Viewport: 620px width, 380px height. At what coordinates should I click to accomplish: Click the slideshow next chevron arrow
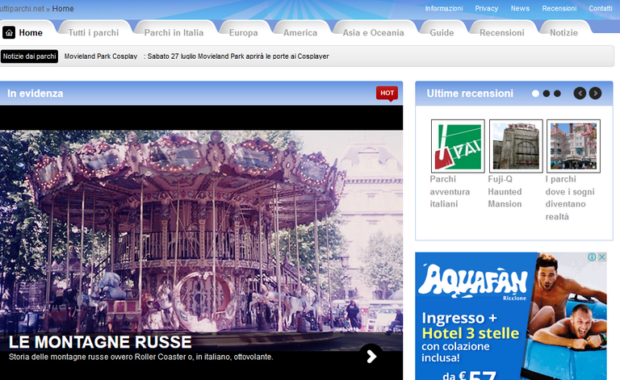371,356
